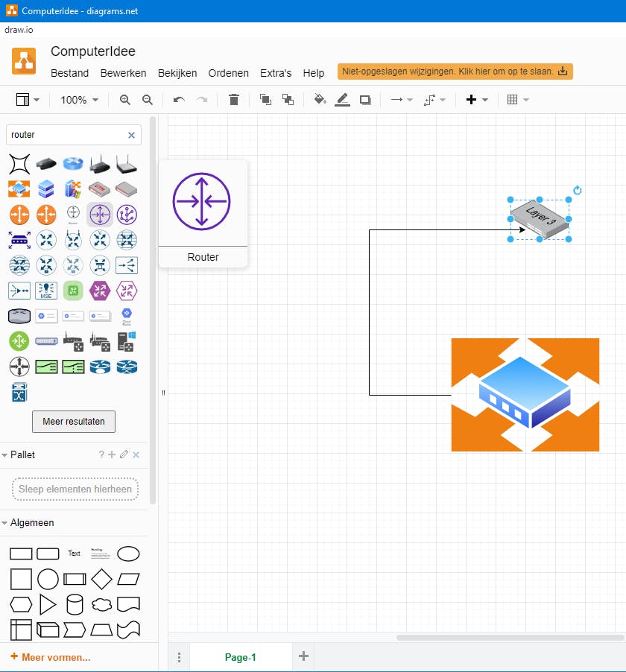
Task: Collapse the Pallet section
Action: click(4, 455)
